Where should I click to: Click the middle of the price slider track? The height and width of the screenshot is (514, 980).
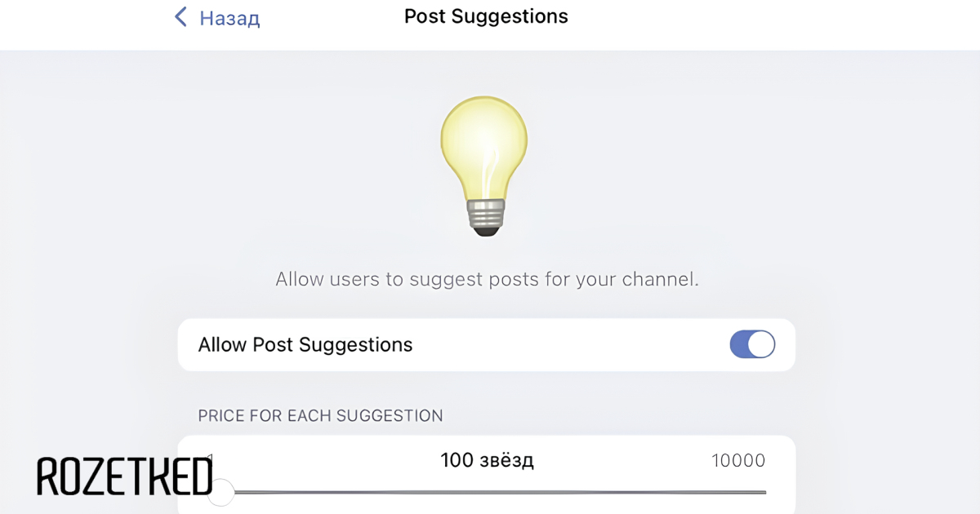pos(492,492)
